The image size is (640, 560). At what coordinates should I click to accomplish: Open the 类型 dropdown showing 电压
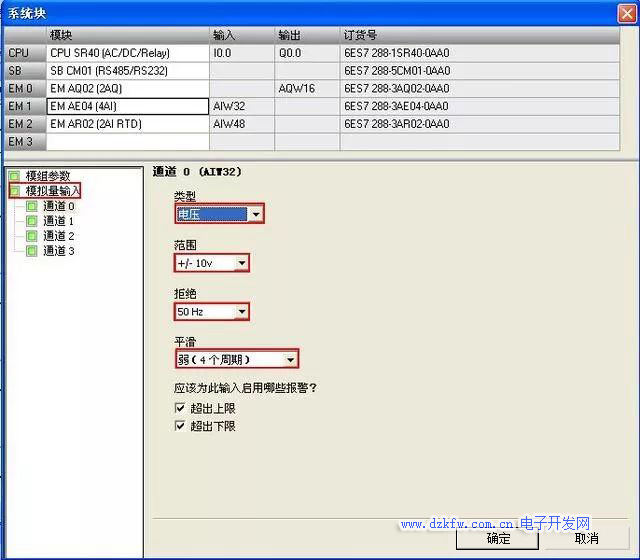(x=256, y=214)
